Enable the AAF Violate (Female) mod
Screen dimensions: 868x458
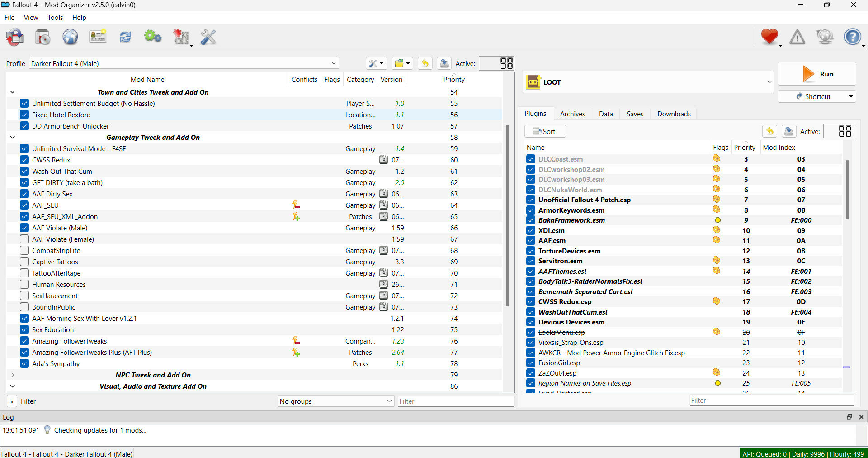point(24,239)
